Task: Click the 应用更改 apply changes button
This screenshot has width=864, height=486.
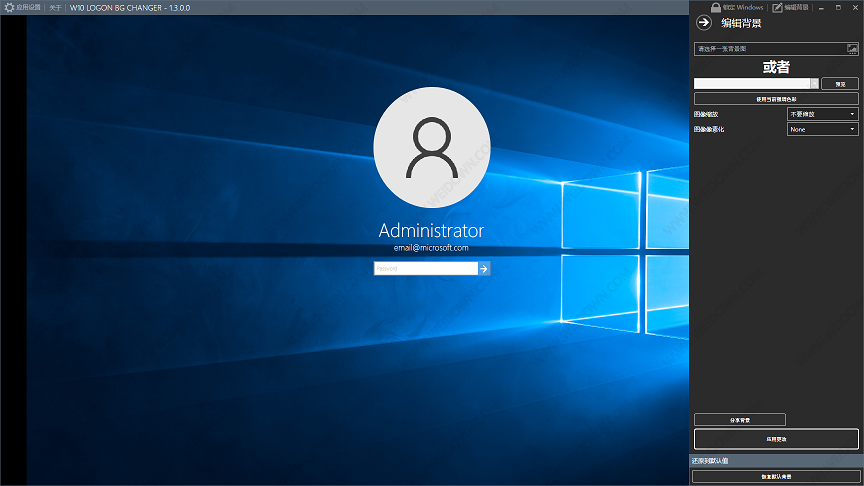Action: tap(776, 439)
